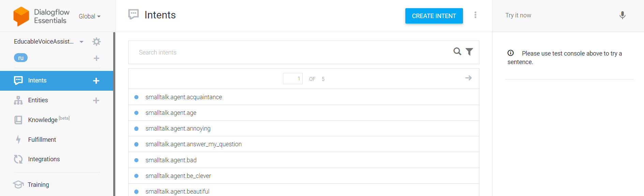Image resolution: width=644 pixels, height=196 pixels.
Task: Click the plus icon next to Intents
Action: click(x=96, y=81)
